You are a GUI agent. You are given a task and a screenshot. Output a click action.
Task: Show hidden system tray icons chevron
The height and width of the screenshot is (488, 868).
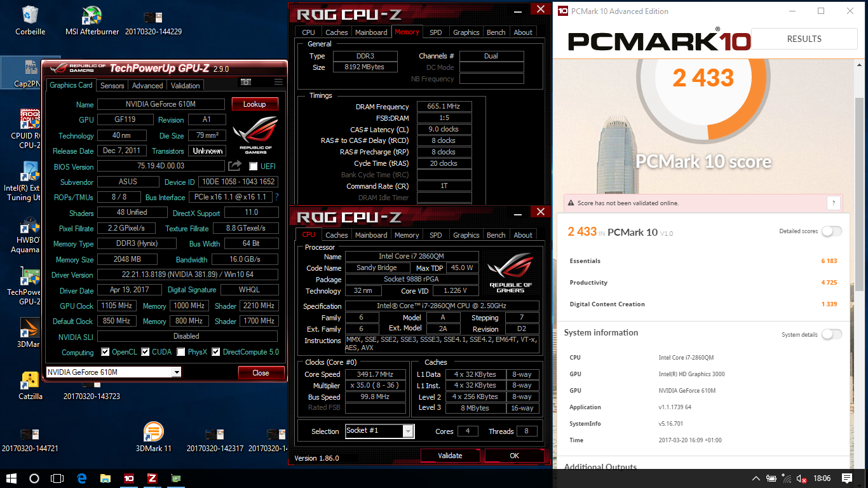point(756,478)
